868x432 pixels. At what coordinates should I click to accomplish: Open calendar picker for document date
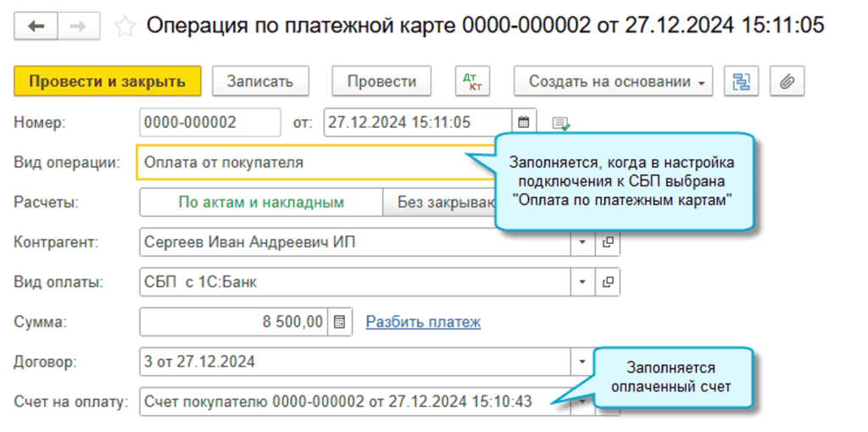coord(524,123)
